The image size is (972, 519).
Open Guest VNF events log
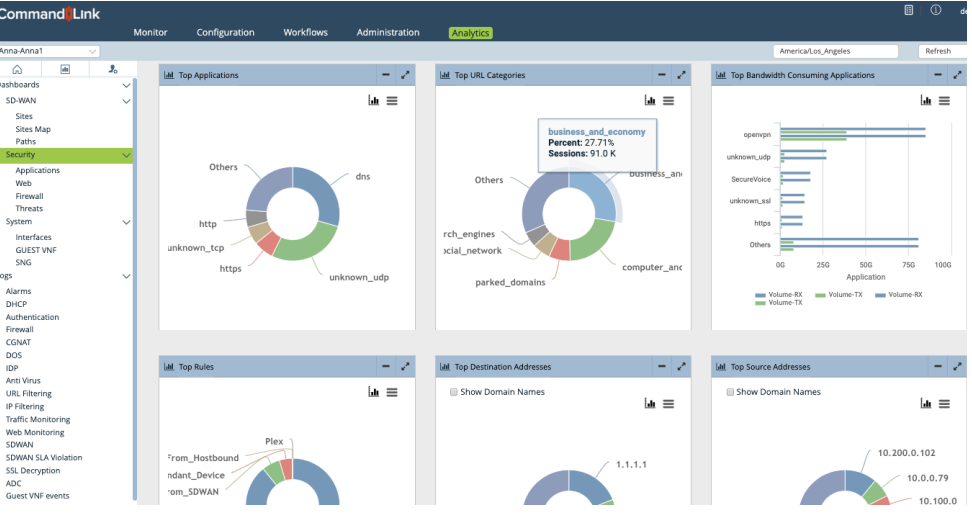click(x=37, y=496)
